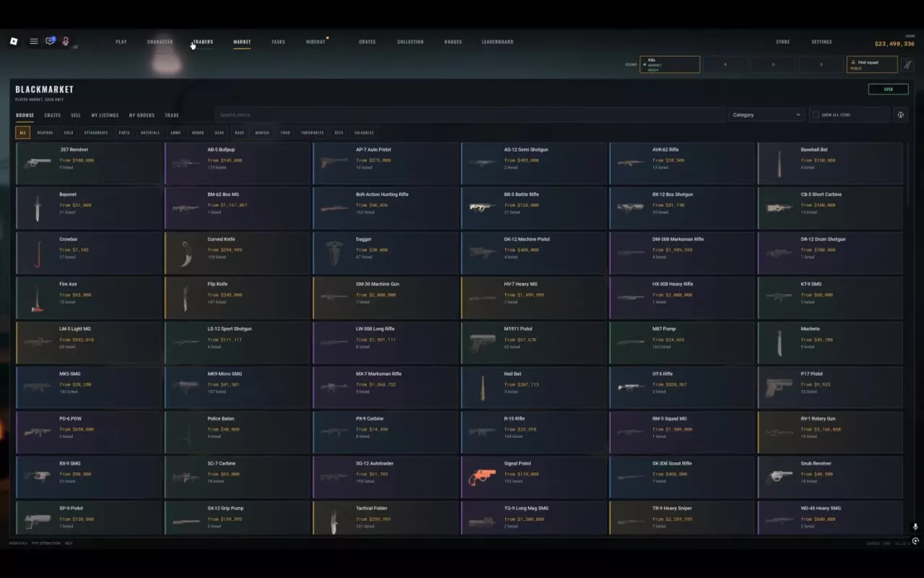Open the Traders tab
The width and height of the screenshot is (924, 578).
coord(203,42)
